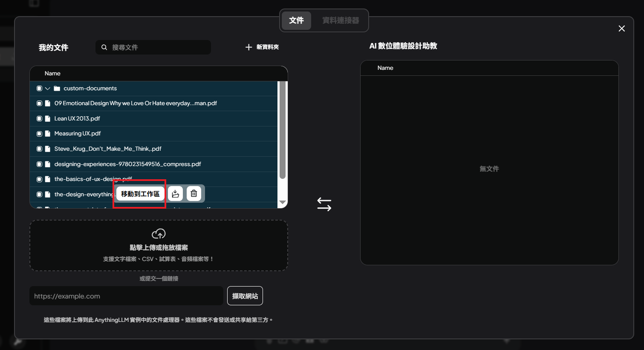This screenshot has width=644, height=350.
Task: Click the move-to-folder icon button
Action: tap(175, 194)
